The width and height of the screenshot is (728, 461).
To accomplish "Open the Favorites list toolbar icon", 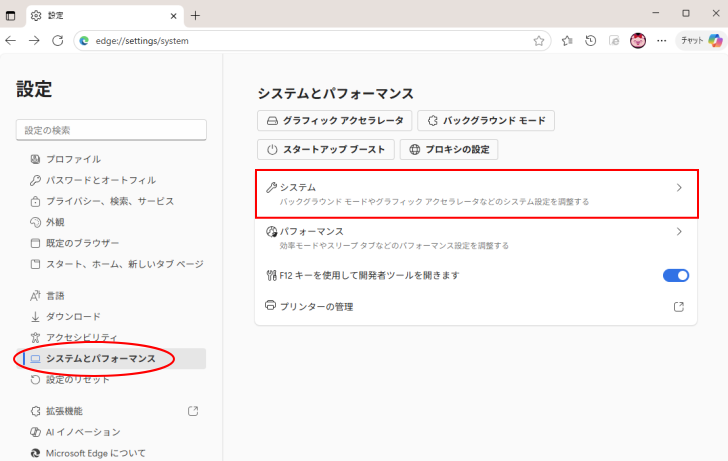I will 567,41.
